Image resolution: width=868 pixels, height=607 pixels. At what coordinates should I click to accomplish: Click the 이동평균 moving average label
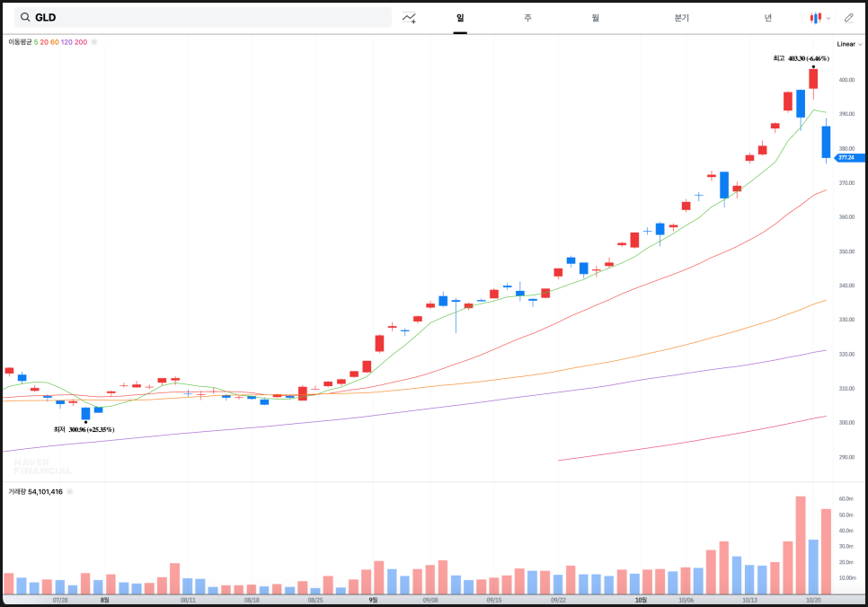click(20, 42)
